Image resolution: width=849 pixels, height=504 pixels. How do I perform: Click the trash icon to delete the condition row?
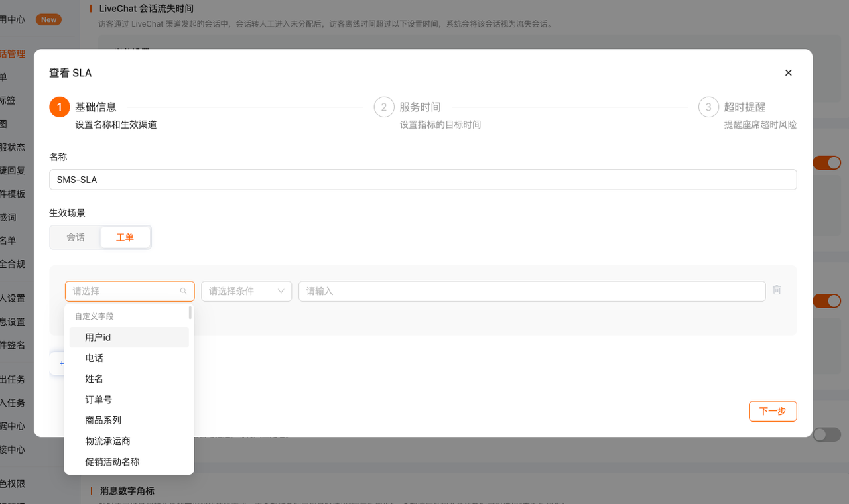click(777, 290)
